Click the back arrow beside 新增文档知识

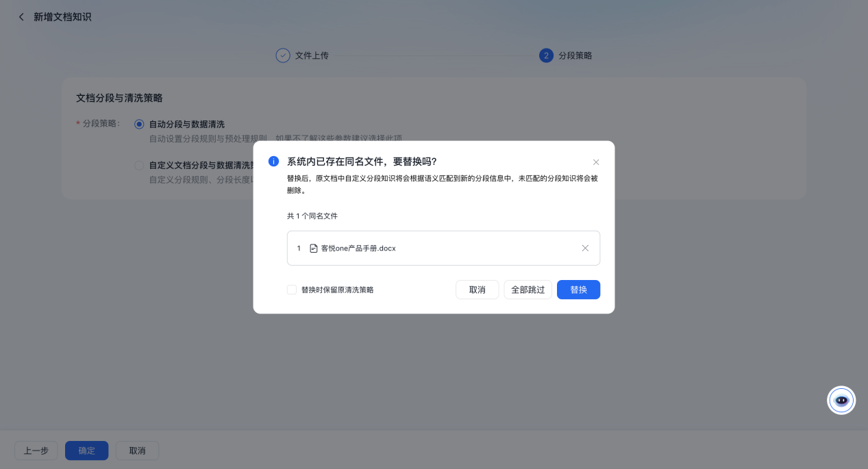point(21,16)
